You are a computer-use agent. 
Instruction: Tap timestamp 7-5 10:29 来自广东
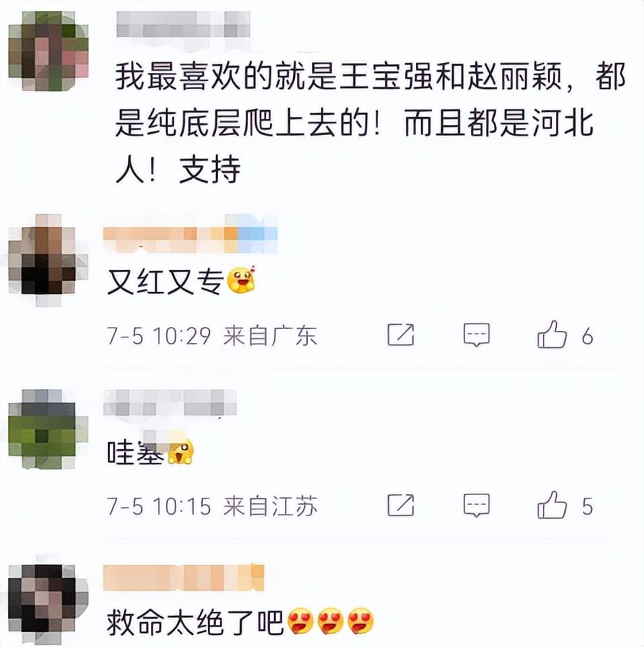click(212, 336)
